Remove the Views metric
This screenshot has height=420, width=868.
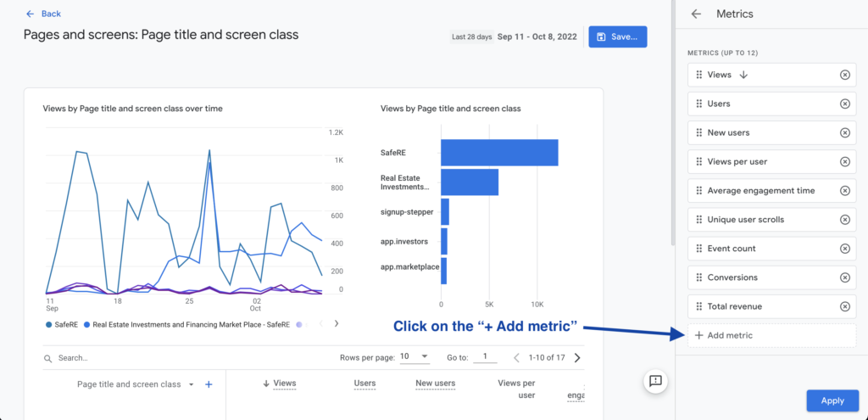click(844, 75)
